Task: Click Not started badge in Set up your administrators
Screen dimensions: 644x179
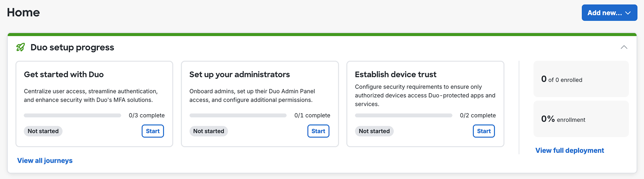Action: (209, 131)
